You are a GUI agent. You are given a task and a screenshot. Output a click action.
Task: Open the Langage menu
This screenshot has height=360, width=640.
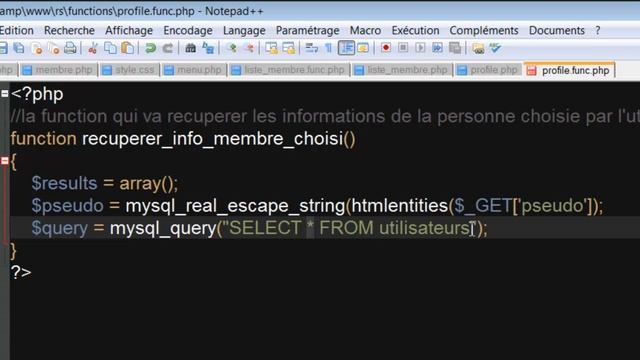[x=244, y=31]
